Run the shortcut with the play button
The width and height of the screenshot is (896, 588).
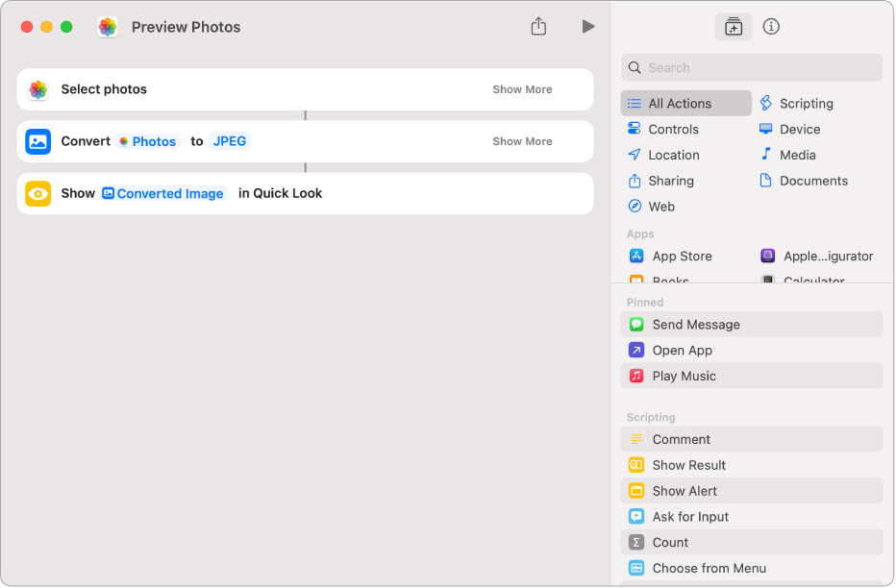(587, 27)
